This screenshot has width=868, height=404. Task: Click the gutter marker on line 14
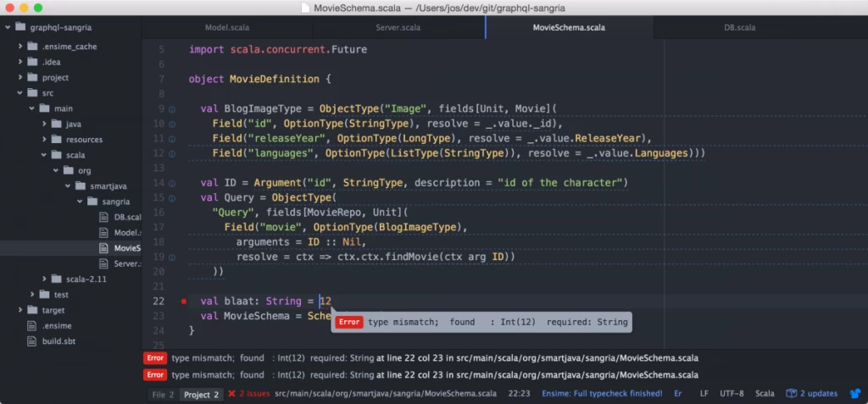[171, 183]
